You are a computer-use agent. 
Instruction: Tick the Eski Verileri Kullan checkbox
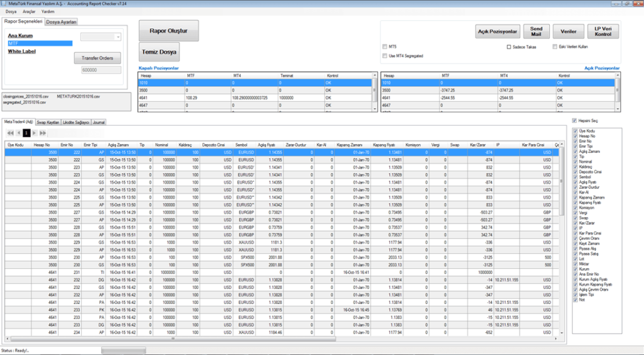[x=555, y=47]
